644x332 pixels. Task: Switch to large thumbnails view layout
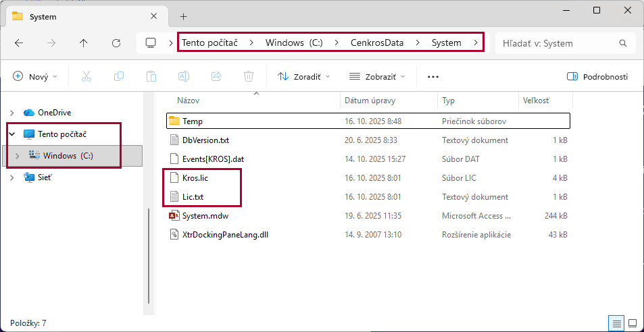pyautogui.click(x=633, y=323)
